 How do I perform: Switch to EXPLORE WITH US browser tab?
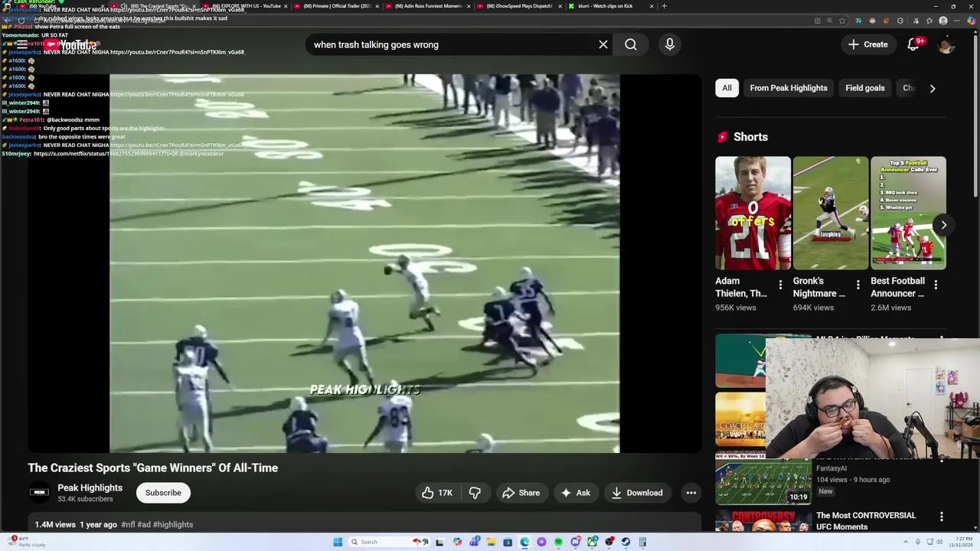click(245, 6)
